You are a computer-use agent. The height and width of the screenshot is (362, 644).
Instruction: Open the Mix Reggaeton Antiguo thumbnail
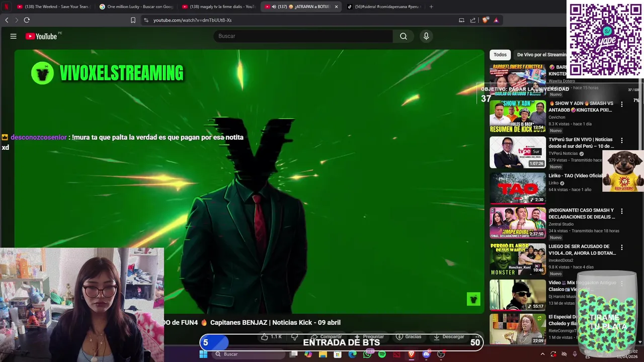coord(518,295)
